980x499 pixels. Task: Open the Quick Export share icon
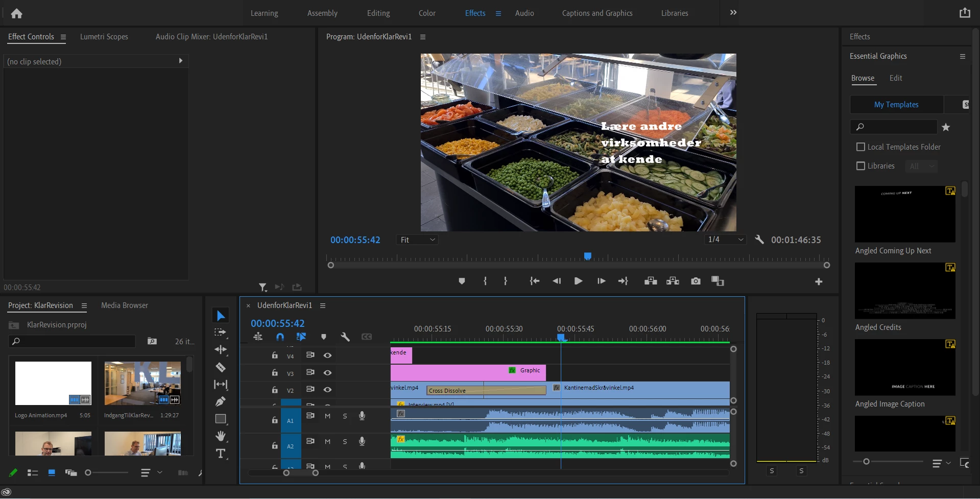click(x=964, y=13)
